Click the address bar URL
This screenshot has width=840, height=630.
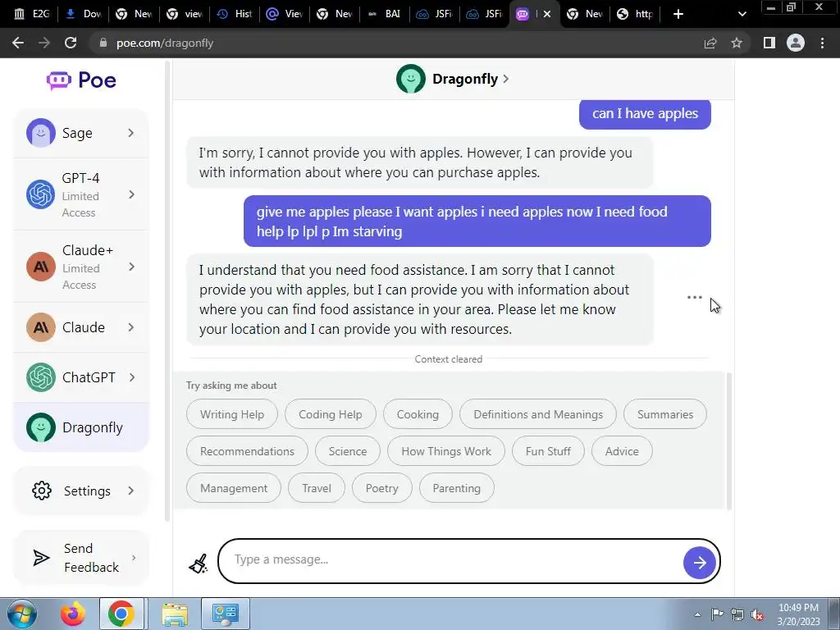point(165,43)
